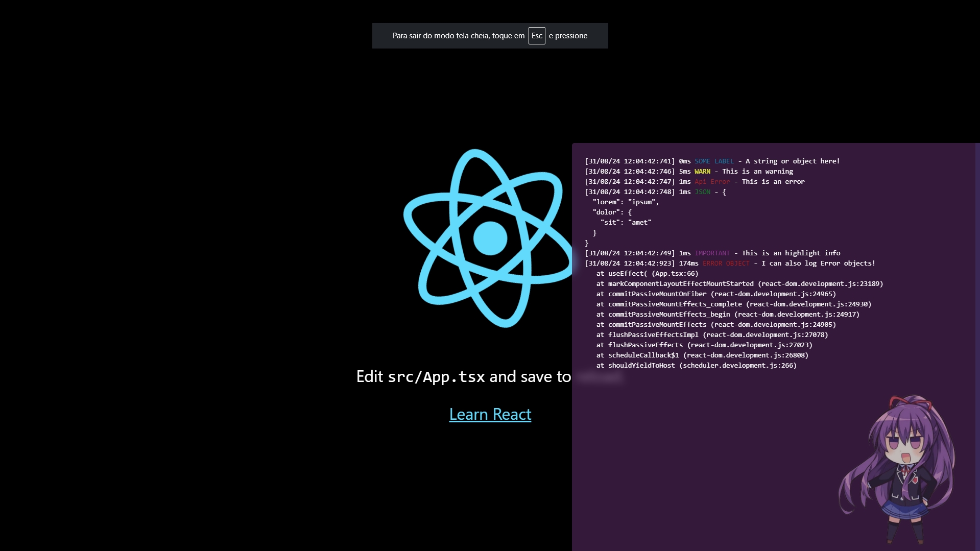This screenshot has width=980, height=551.
Task: Click the "sit": "amet" JSON line
Action: point(626,223)
